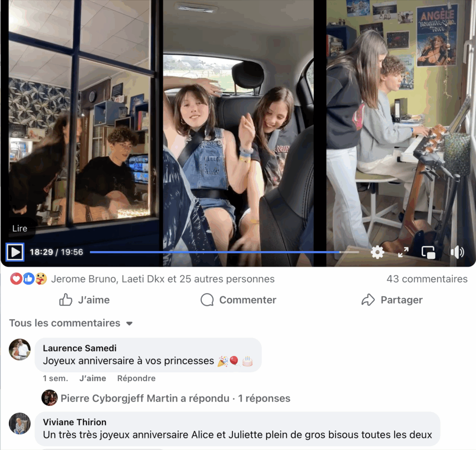Like the post with J'aime thumb
The image size is (476, 450).
[x=85, y=300]
